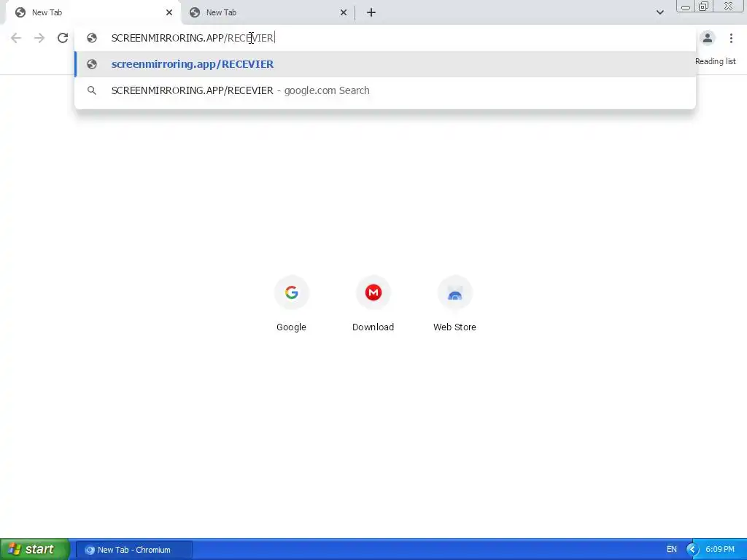747x560 pixels.
Task: Click the globe icon beside the URL suggestion
Action: (x=92, y=64)
